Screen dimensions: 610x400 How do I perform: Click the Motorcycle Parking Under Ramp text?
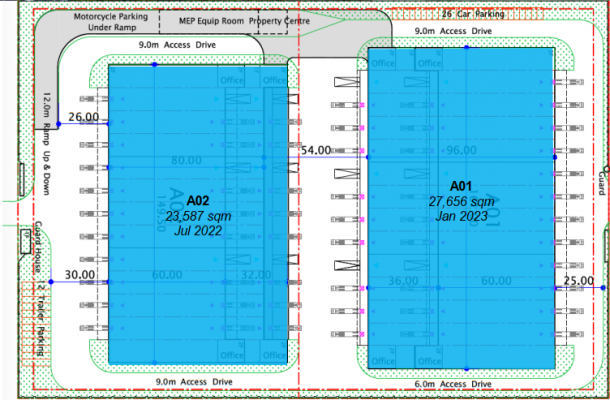(x=111, y=22)
